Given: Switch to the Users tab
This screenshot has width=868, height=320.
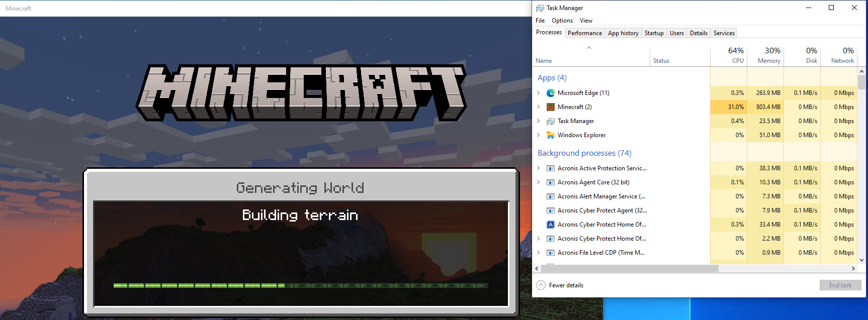Looking at the screenshot, I should coord(677,33).
